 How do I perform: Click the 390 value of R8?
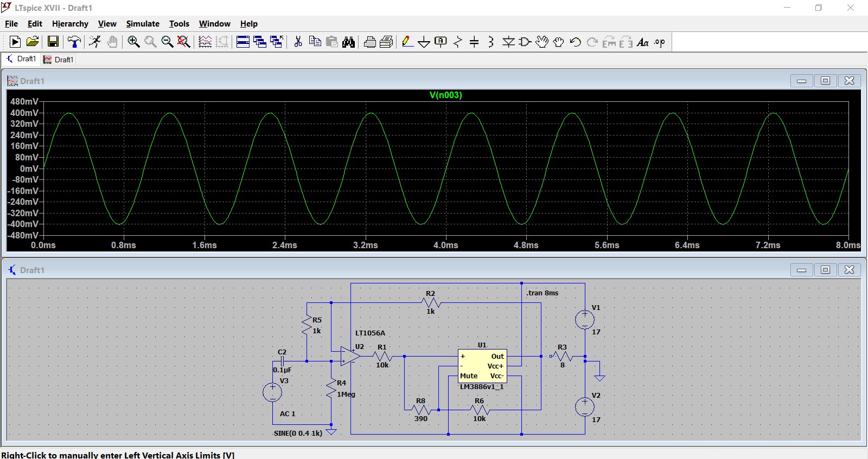coord(421,418)
